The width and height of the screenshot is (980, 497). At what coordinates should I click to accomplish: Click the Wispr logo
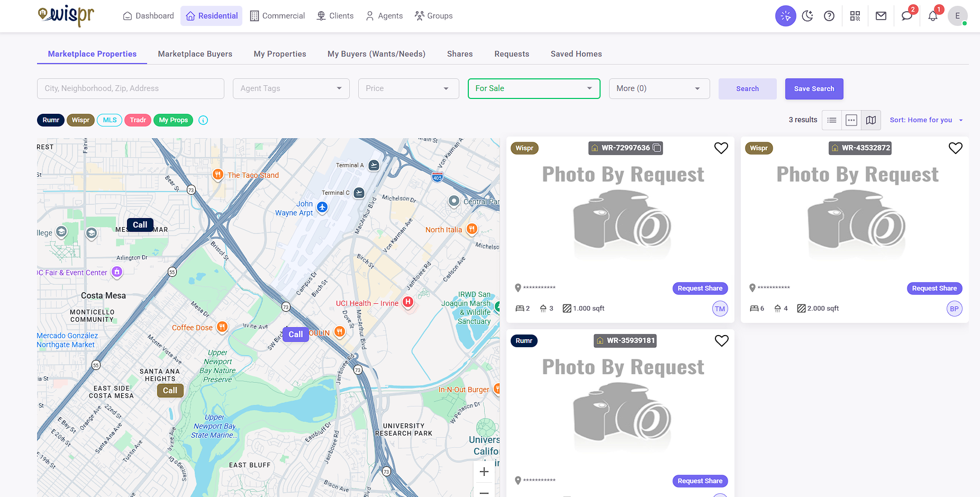pyautogui.click(x=66, y=15)
